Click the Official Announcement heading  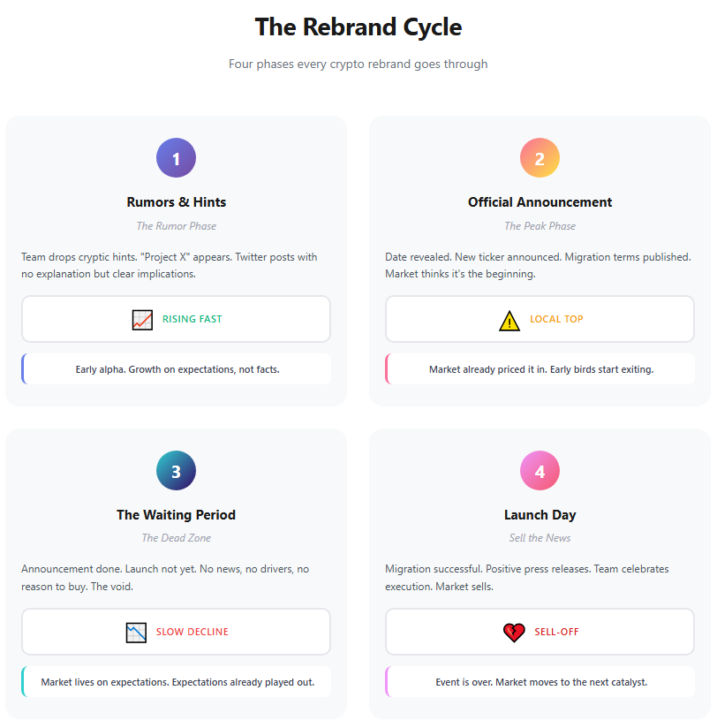pyautogui.click(x=540, y=202)
